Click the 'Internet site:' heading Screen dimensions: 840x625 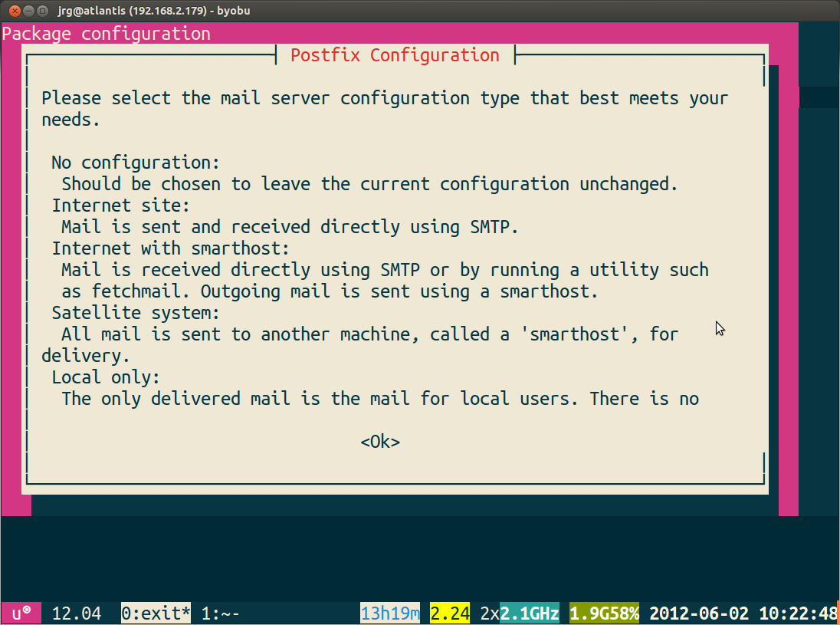pyautogui.click(x=120, y=206)
